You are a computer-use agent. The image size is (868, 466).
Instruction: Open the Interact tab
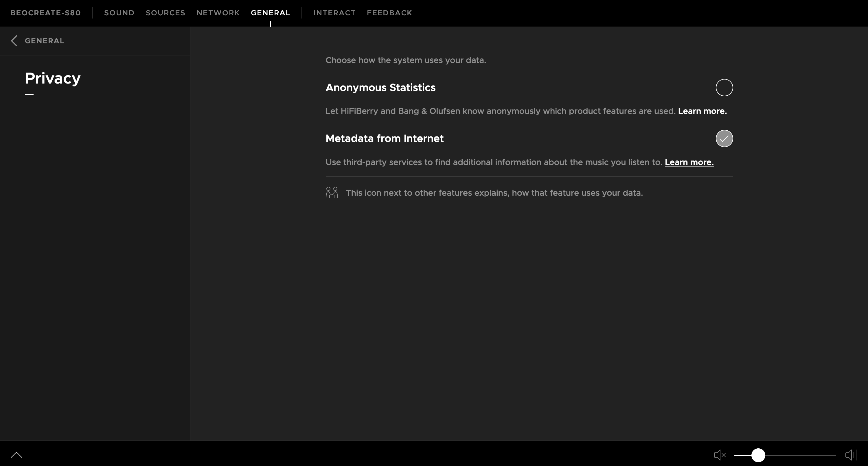334,13
